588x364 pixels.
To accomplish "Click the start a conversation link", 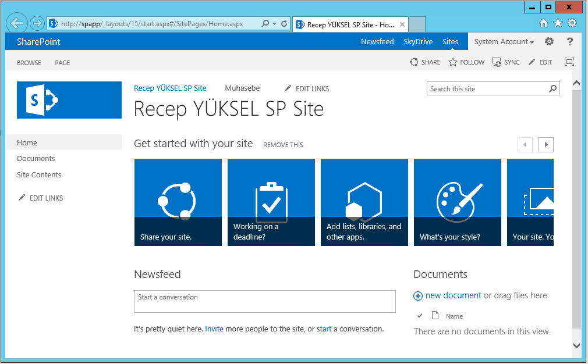I will 324,329.
